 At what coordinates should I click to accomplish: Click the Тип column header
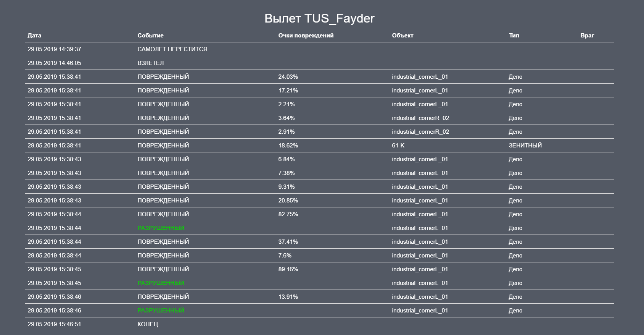click(514, 36)
